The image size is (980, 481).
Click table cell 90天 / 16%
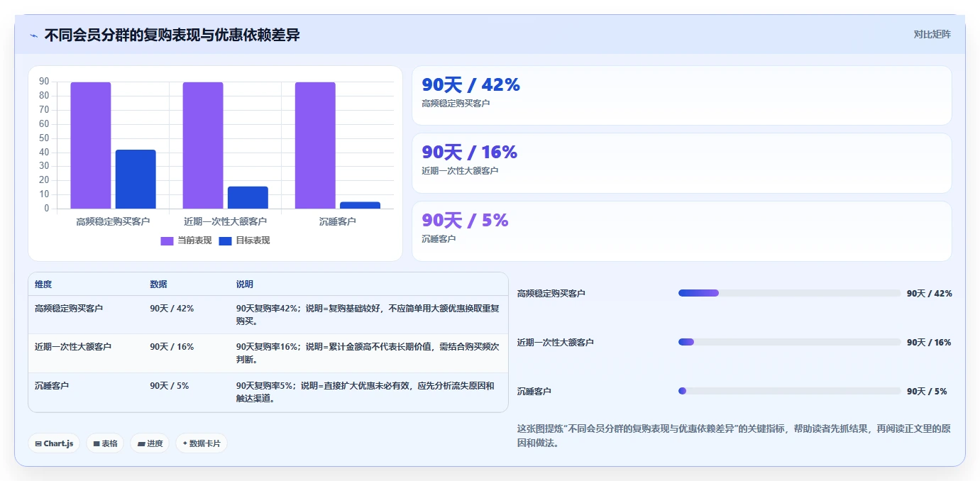click(x=172, y=347)
